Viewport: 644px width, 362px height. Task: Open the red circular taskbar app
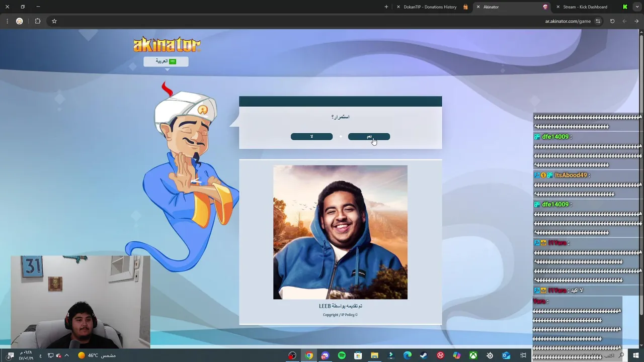440,355
